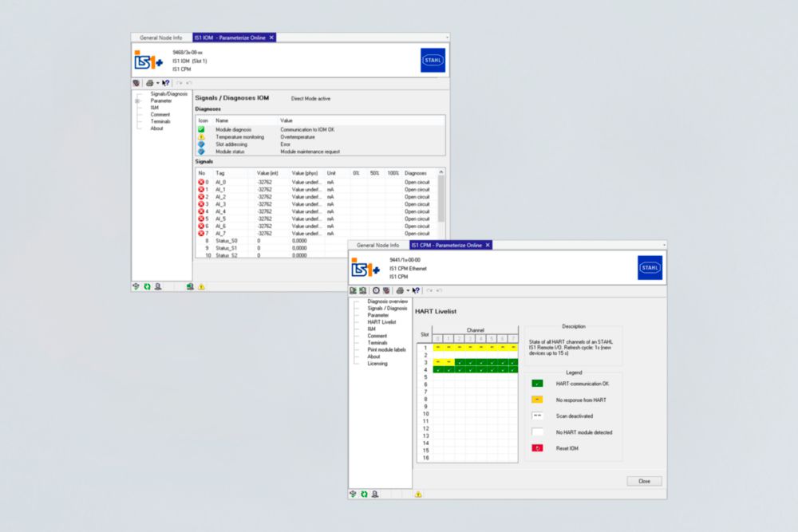
Task: Click the green Module diagnosis check icon
Action: tap(201, 129)
